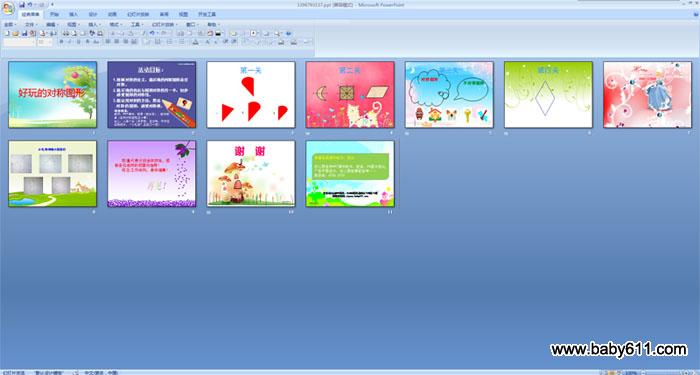
Task: Open the 帮助 menu
Action: click(213, 25)
